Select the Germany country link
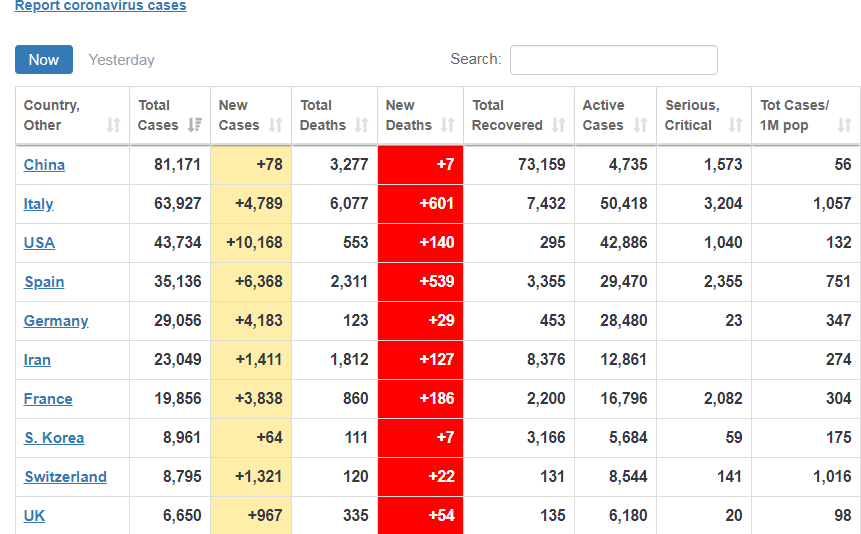861x534 pixels. (x=56, y=321)
